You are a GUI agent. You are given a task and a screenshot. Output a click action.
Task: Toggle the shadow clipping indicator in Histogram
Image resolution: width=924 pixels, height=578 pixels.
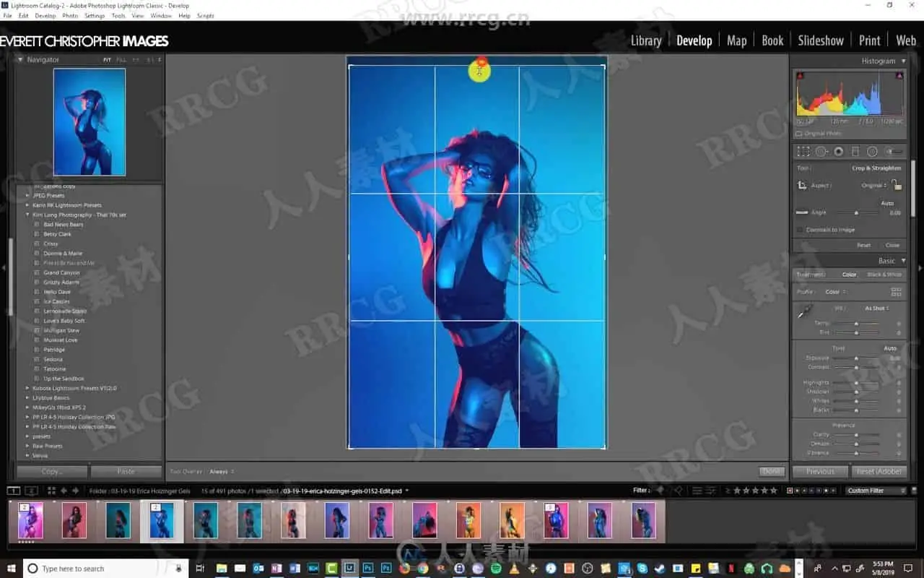[800, 75]
